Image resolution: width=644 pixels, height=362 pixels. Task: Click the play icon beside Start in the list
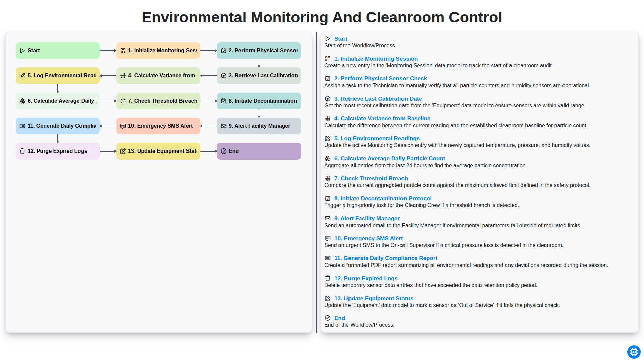tap(328, 39)
